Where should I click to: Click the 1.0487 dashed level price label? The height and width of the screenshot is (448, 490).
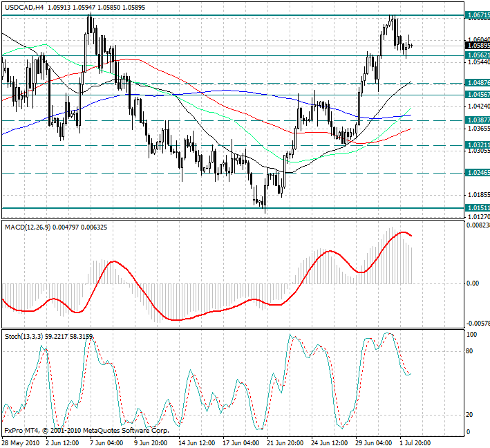pyautogui.click(x=475, y=83)
